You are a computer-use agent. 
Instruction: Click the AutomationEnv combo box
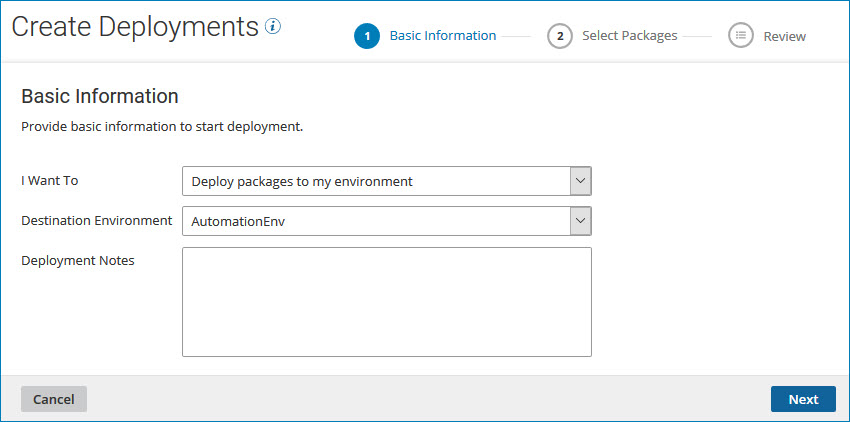tap(387, 221)
